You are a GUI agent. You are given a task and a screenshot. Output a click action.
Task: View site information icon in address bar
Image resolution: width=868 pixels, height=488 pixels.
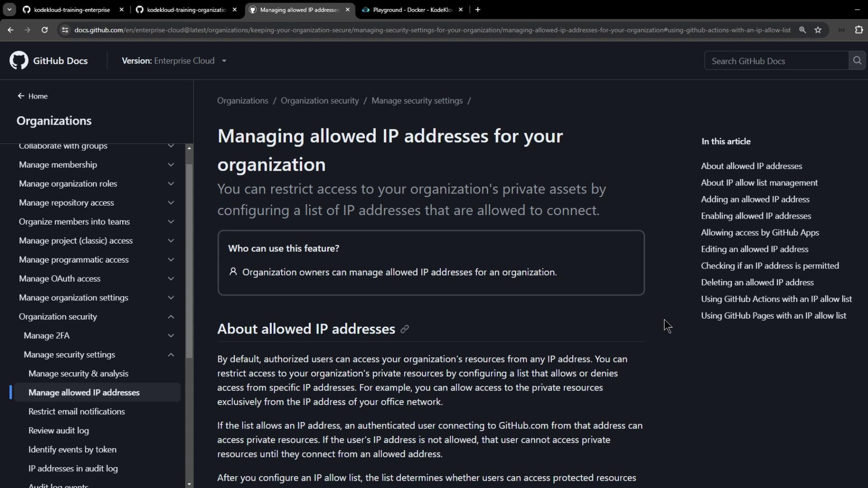pos(65,30)
